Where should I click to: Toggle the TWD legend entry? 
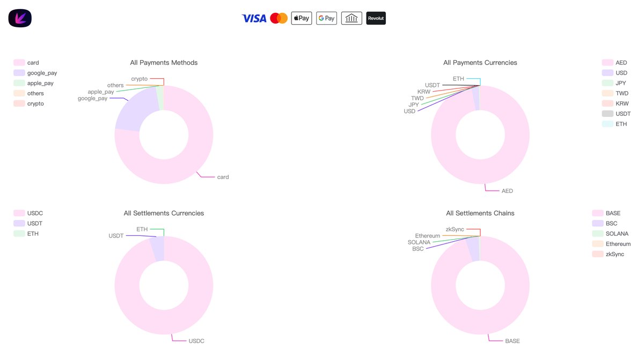click(x=615, y=93)
